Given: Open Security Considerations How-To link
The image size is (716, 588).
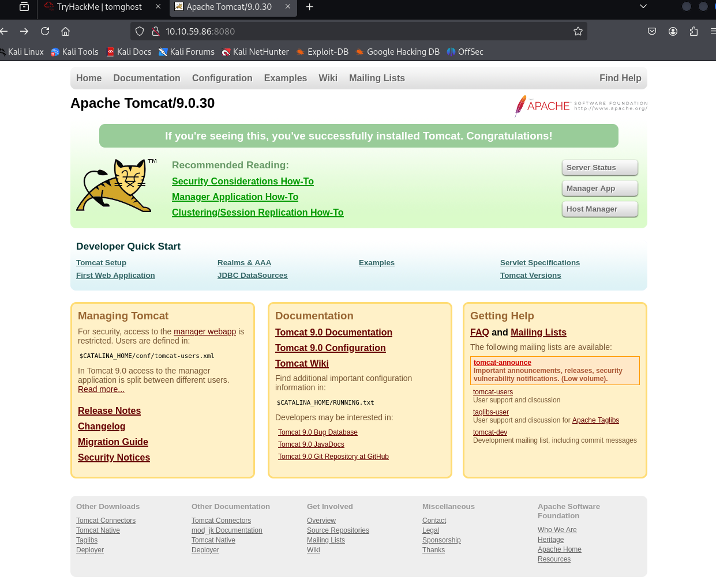Looking at the screenshot, I should (243, 181).
